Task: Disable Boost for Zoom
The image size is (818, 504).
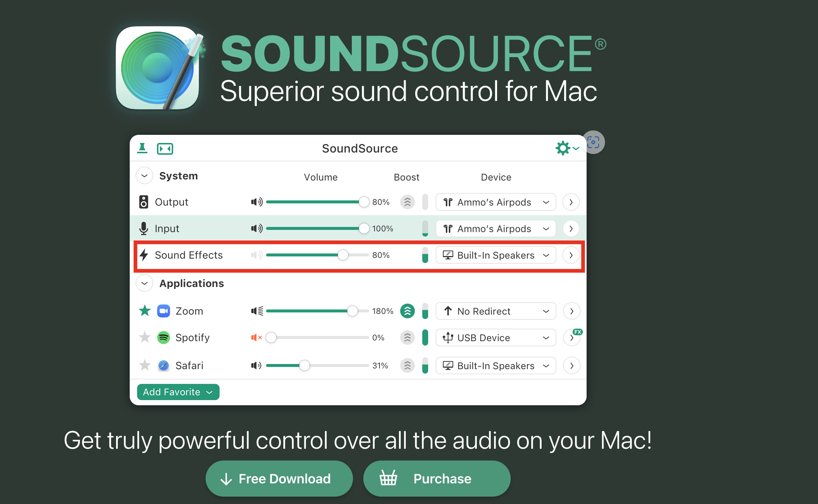Action: pyautogui.click(x=408, y=311)
